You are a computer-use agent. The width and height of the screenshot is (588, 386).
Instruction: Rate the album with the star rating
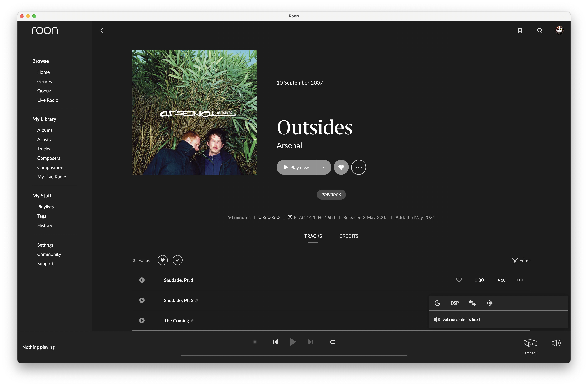click(269, 217)
